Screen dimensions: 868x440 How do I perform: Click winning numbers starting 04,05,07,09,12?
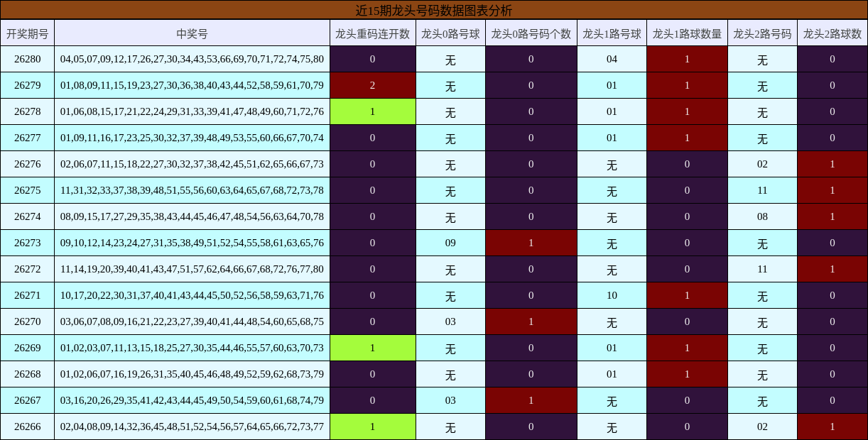point(192,59)
